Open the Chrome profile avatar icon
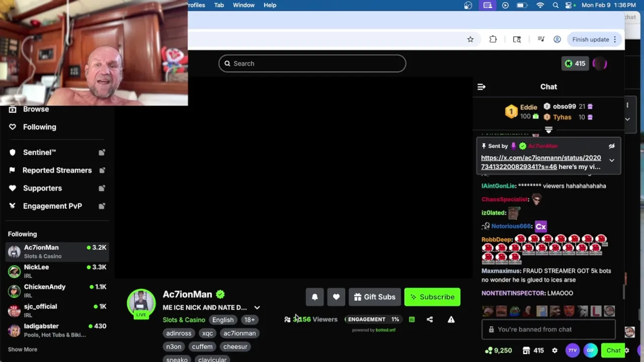This screenshot has height=362, width=644. pos(557,39)
